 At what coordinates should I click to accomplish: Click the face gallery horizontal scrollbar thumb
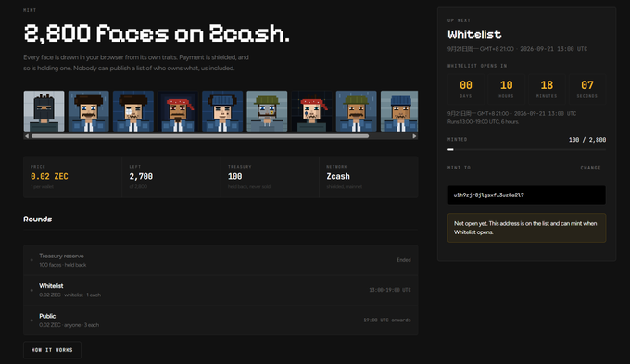[x=200, y=136]
